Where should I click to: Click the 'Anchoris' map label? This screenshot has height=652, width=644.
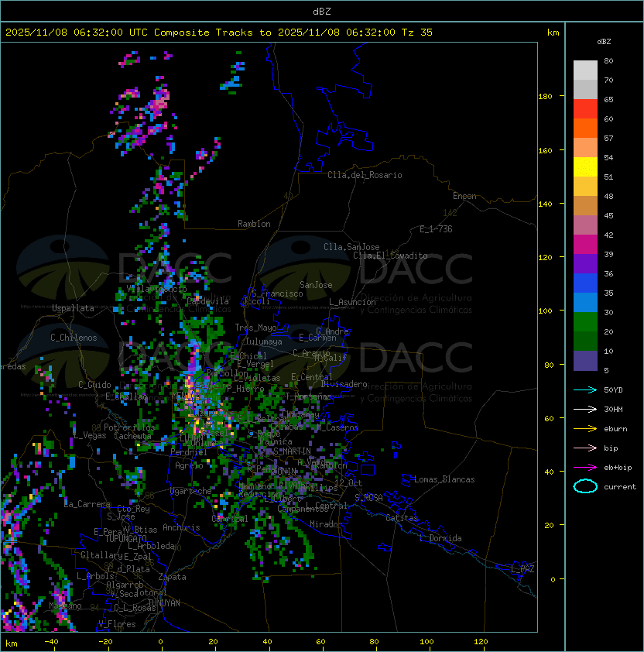tap(181, 527)
